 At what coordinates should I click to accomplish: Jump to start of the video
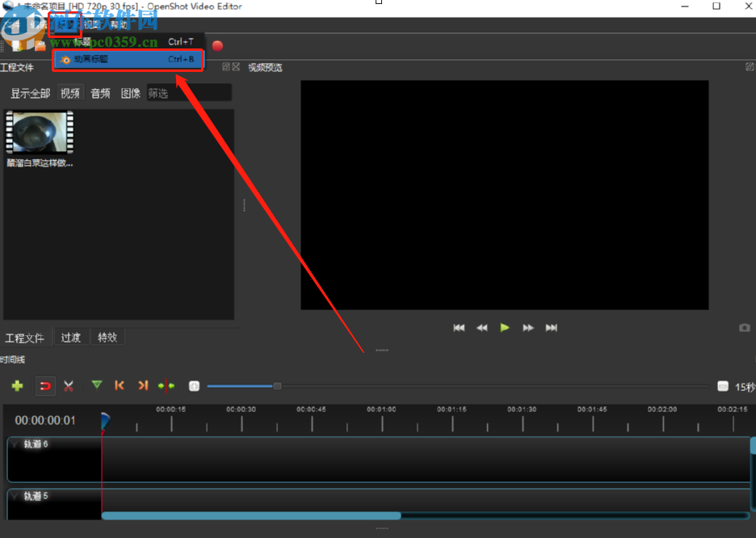pos(459,328)
